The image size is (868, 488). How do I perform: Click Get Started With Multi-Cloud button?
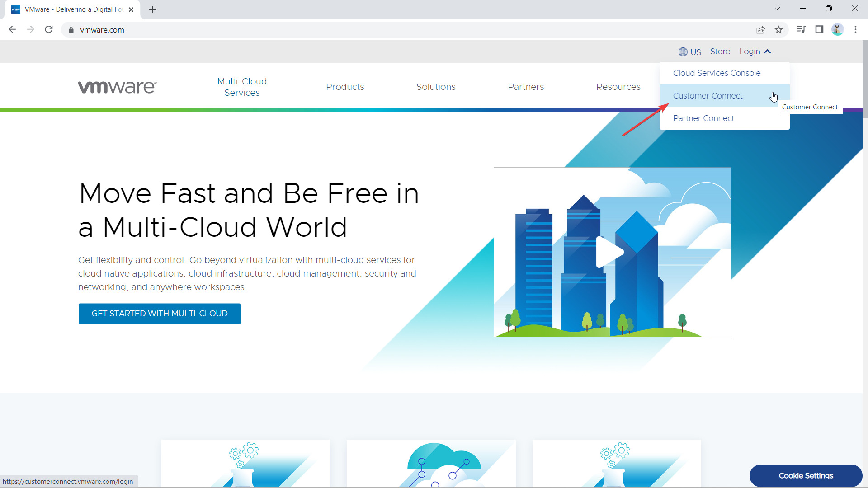[160, 314]
